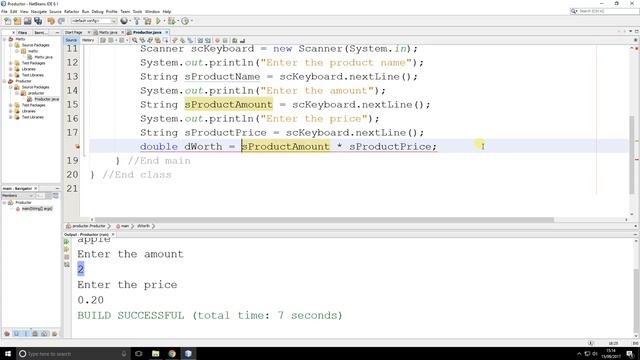Open the Windows Start menu
This screenshot has width=640, height=360.
click(8, 353)
